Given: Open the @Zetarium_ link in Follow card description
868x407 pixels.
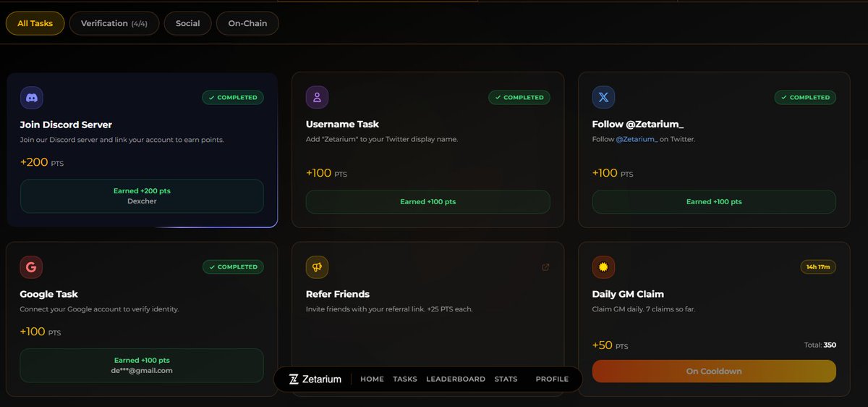Looking at the screenshot, I should 637,139.
